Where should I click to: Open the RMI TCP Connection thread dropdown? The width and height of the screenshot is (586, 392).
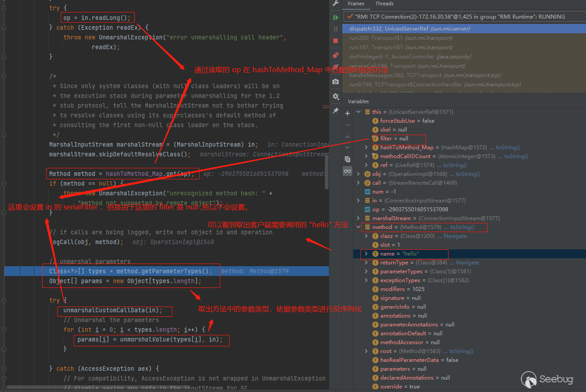(x=464, y=17)
